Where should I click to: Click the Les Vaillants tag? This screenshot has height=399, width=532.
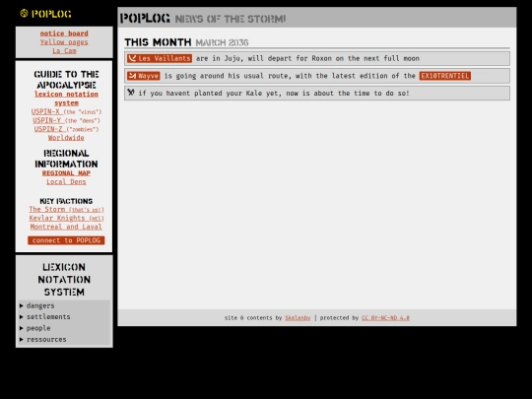(160, 58)
